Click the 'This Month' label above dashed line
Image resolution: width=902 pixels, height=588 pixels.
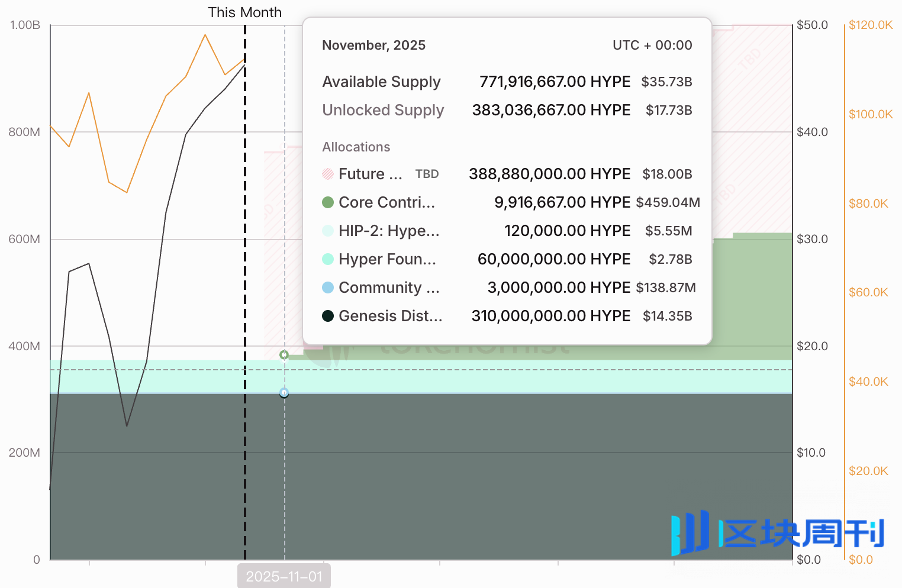[245, 12]
